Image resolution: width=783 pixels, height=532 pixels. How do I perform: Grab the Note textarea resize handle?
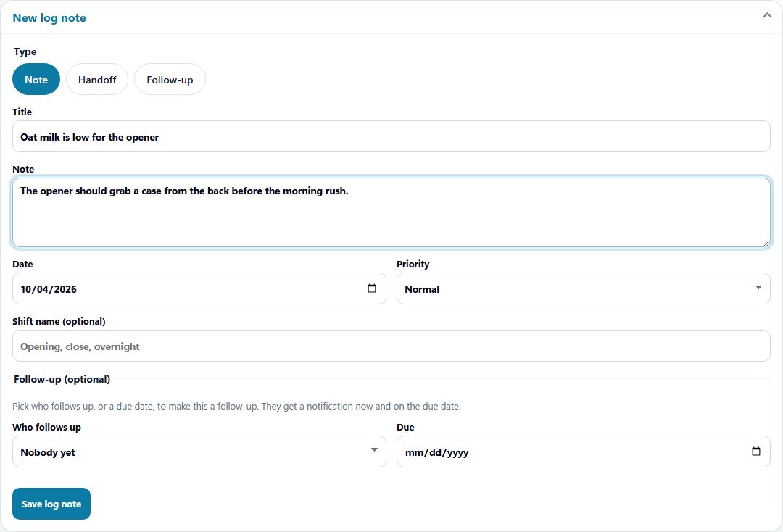point(766,243)
